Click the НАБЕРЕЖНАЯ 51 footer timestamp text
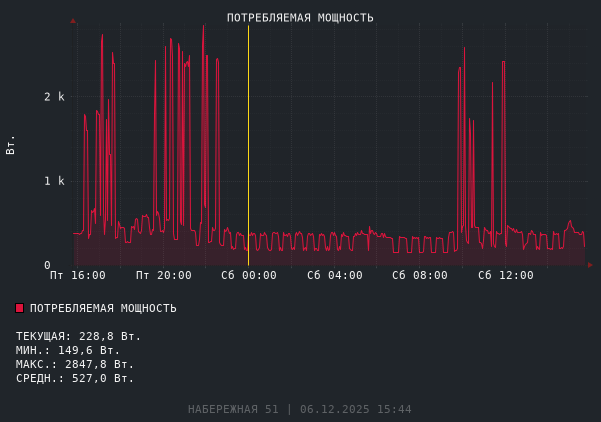This screenshot has height=422, width=601. (299, 409)
